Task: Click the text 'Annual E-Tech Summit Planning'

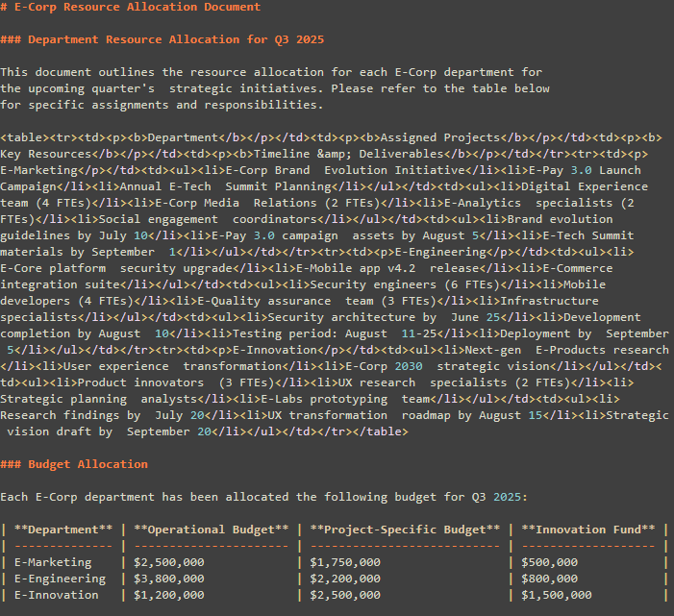Action: pos(225,186)
